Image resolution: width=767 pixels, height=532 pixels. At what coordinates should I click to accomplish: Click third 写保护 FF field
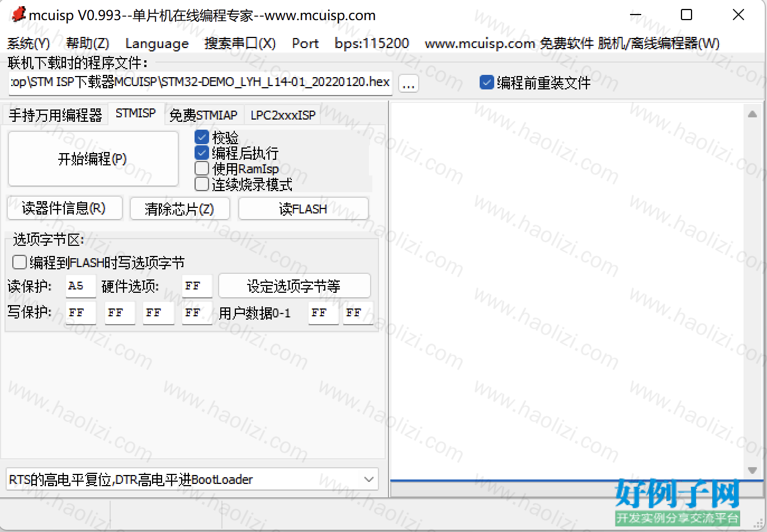158,313
